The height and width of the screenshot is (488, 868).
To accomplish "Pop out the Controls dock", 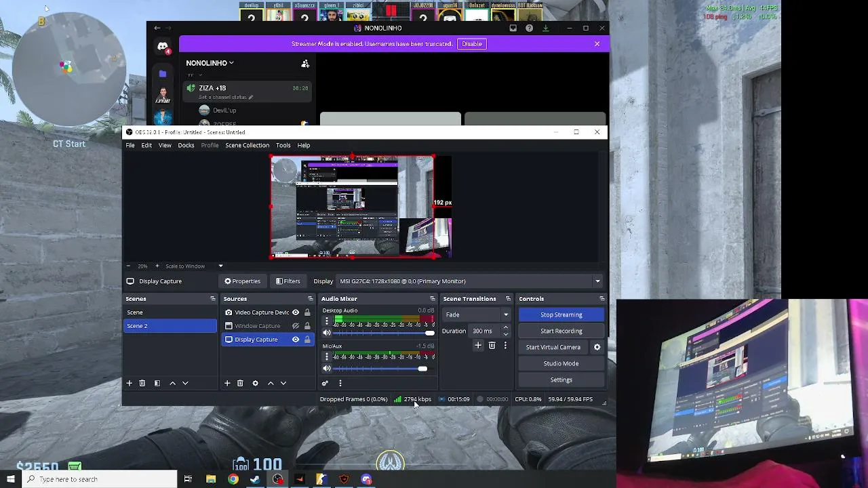I will 601,299.
